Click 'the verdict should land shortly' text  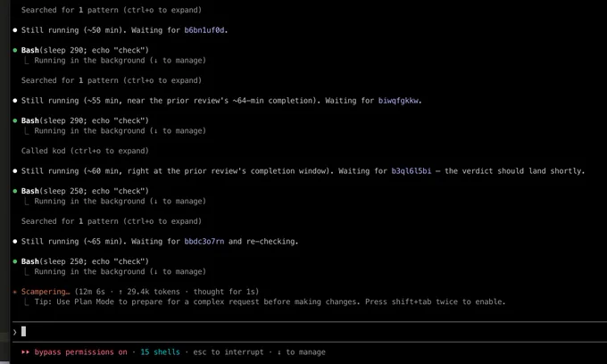tap(513, 171)
